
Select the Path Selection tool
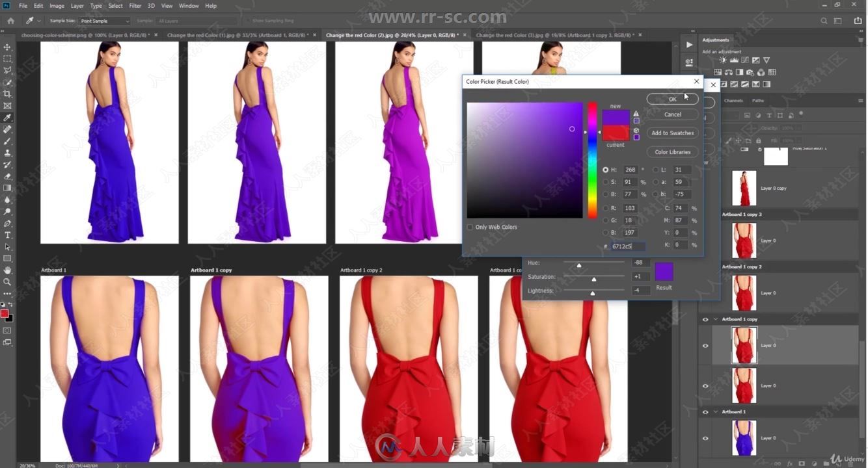[x=7, y=246]
